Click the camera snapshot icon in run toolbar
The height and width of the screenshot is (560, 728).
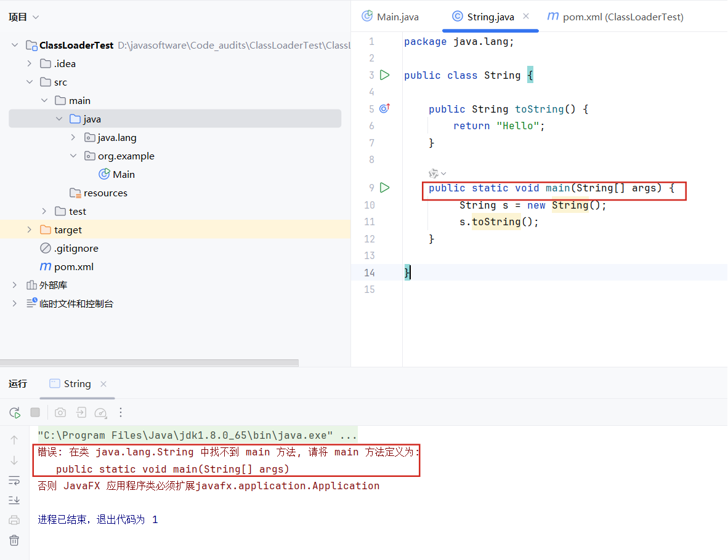[60, 412]
